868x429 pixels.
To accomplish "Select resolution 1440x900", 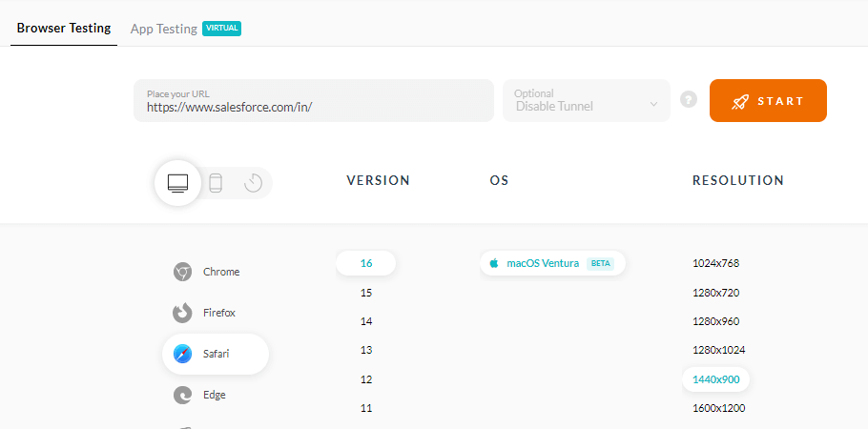I will 715,379.
